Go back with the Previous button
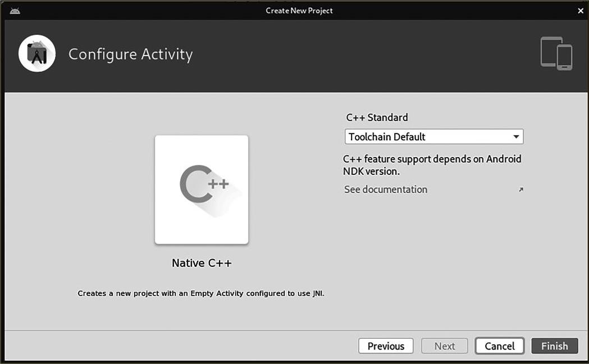The image size is (589, 364). click(386, 346)
